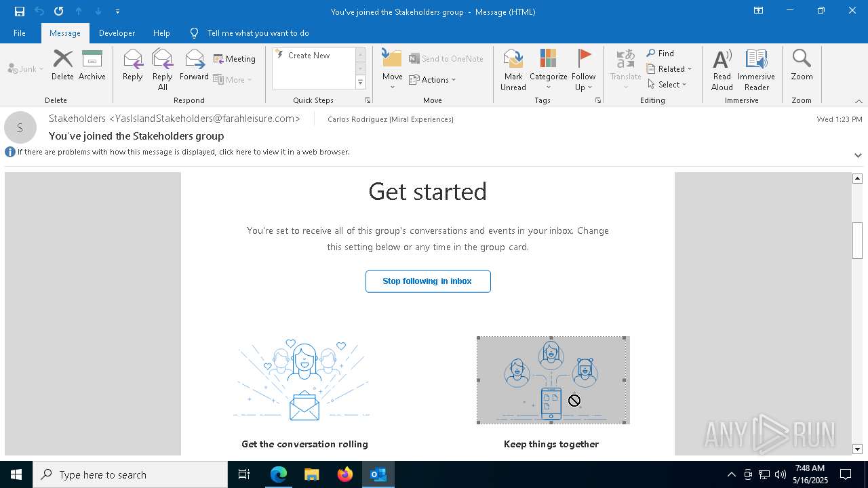Open the Ribbon Display Options button

(x=759, y=11)
